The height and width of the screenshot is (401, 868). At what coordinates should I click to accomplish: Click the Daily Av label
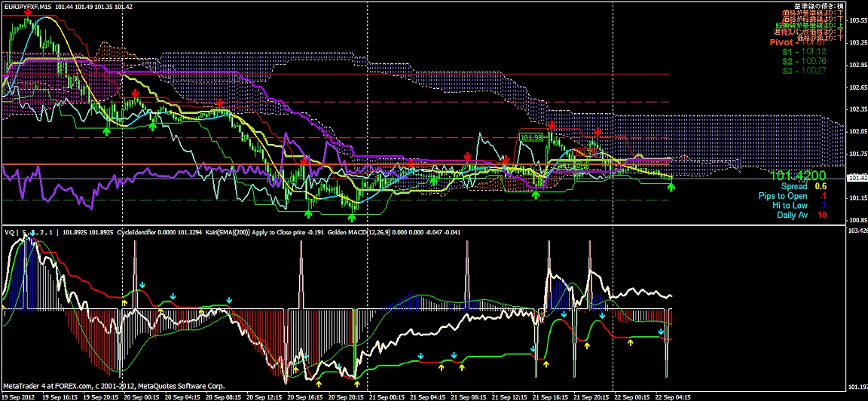[x=792, y=215]
